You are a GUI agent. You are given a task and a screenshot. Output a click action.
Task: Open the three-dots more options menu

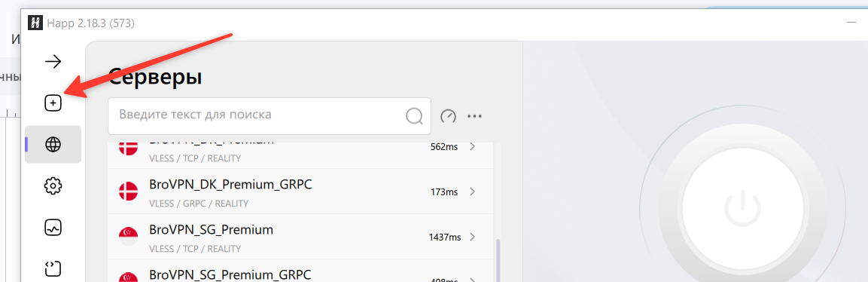tap(474, 116)
